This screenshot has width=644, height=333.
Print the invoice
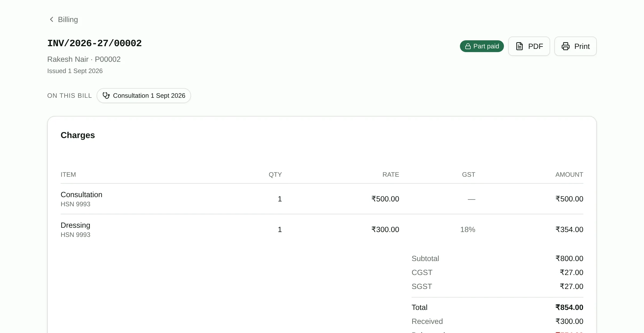click(x=575, y=46)
